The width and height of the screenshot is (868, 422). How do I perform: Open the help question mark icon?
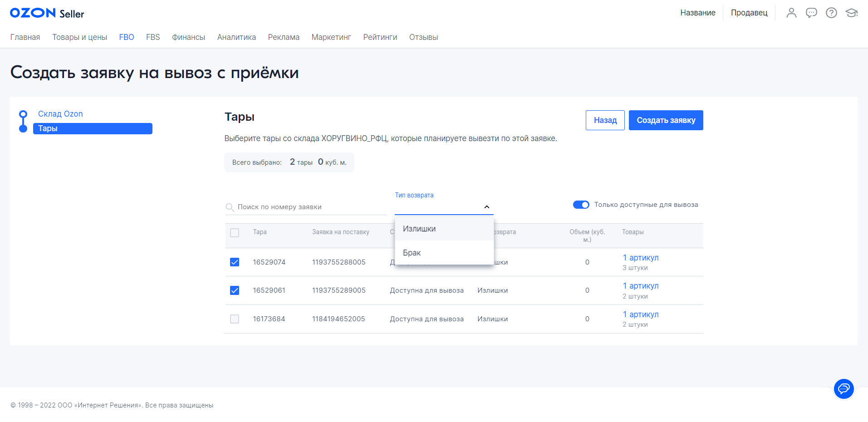831,13
